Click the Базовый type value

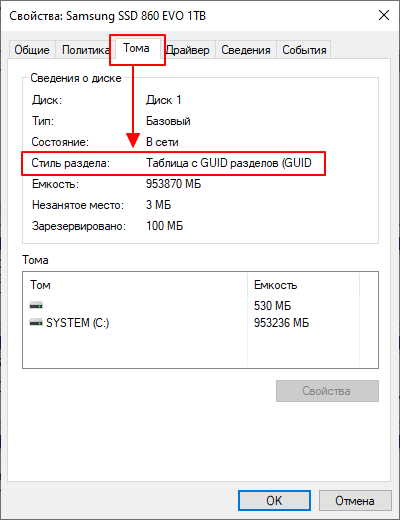pyautogui.click(x=168, y=121)
